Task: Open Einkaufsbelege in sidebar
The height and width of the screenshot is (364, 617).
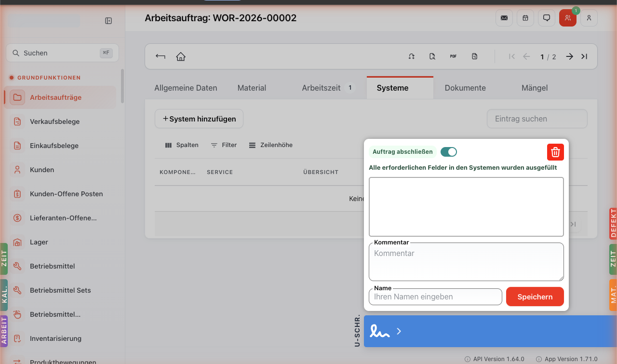Action: click(x=60, y=146)
